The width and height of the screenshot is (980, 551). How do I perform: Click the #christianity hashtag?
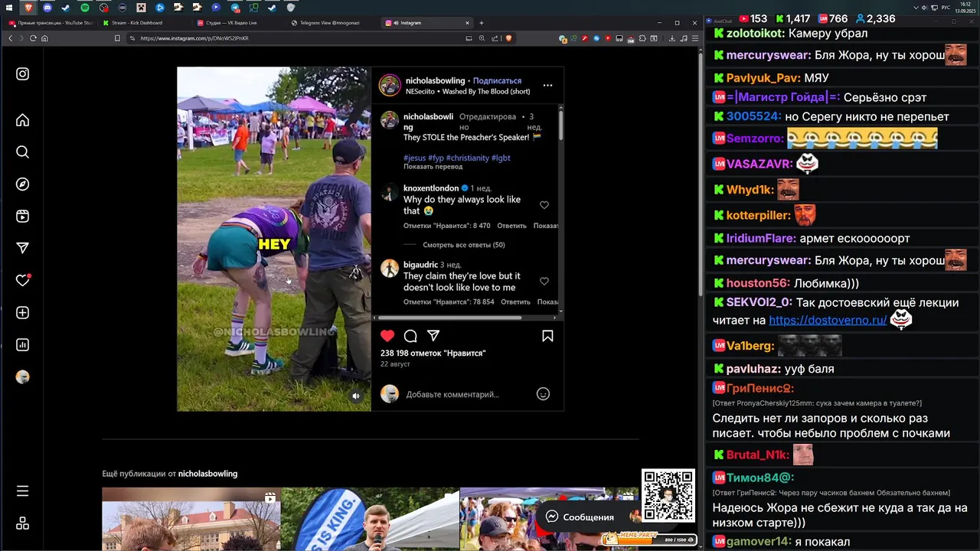click(468, 158)
